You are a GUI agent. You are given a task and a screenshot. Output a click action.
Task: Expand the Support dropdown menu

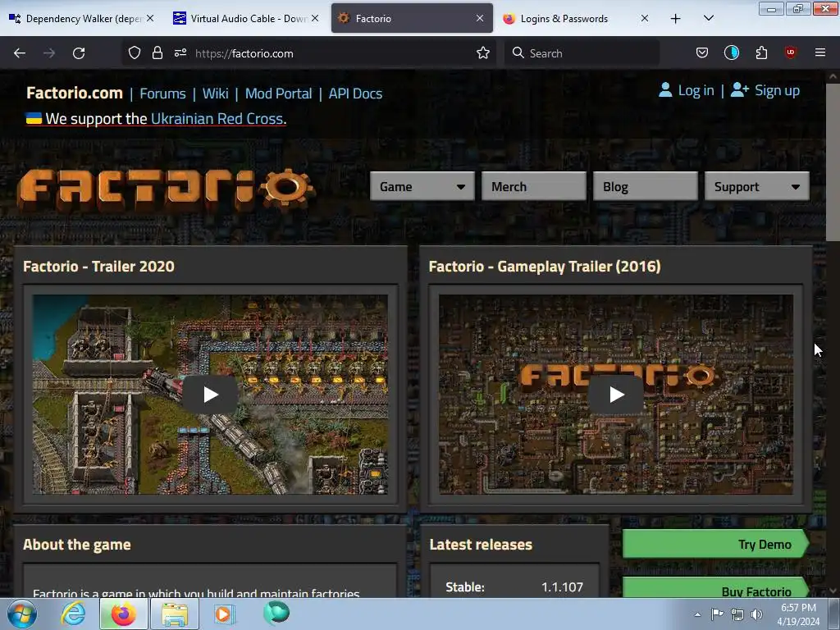pyautogui.click(x=756, y=186)
